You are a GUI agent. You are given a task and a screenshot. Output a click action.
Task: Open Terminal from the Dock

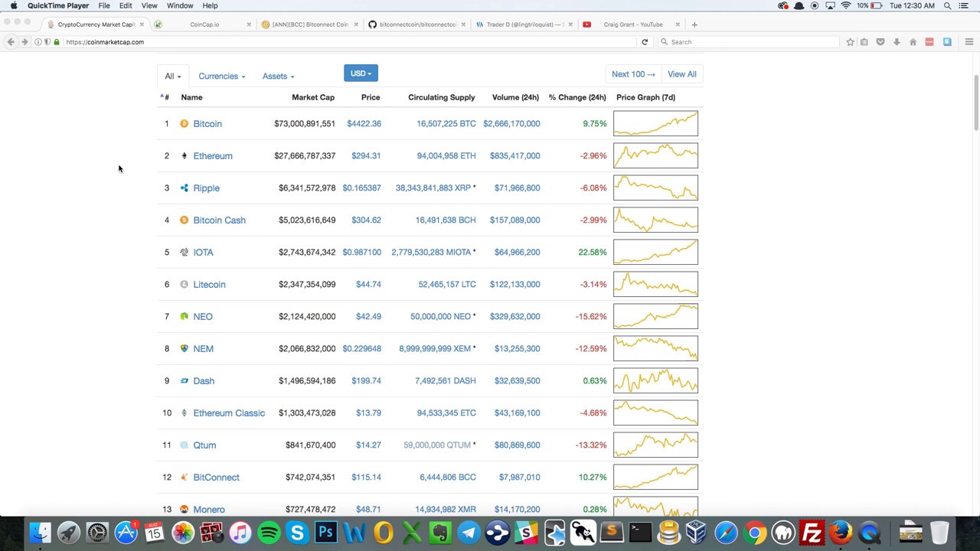point(640,532)
